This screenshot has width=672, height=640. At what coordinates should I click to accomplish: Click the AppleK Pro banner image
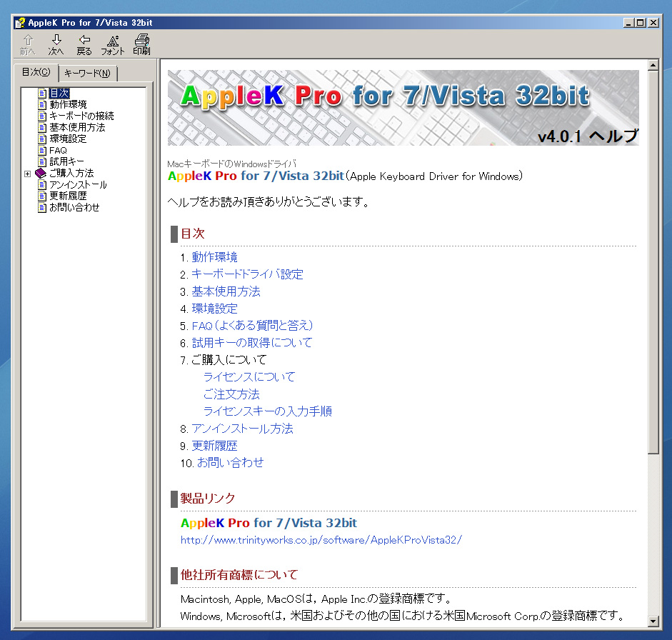[403, 108]
